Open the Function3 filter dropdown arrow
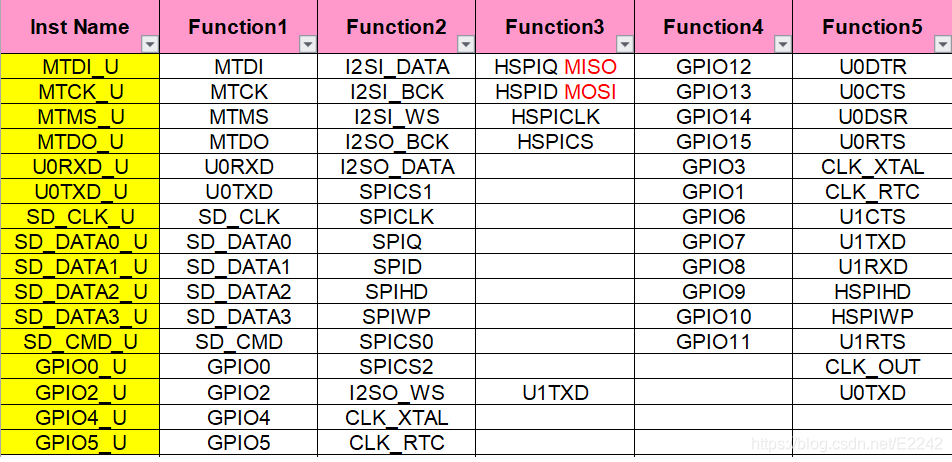This screenshot has height=462, width=952. tap(625, 44)
